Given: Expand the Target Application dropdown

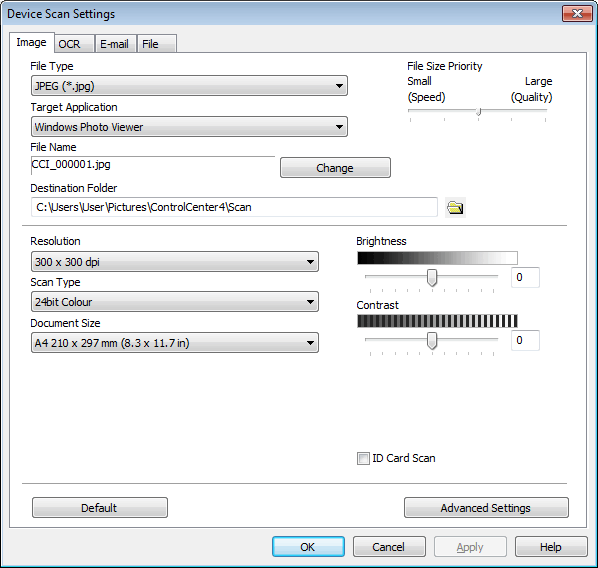Looking at the screenshot, I should click(189, 127).
